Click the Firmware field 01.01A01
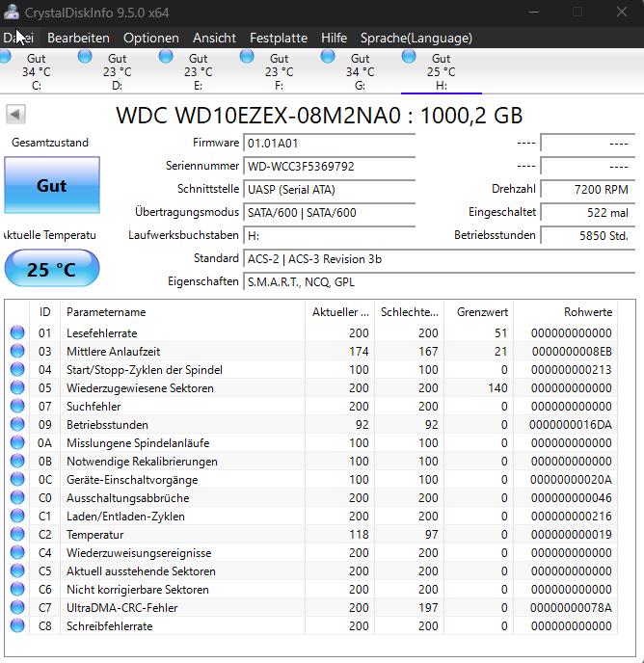Viewport: 644px width, 663px height. coord(329,144)
